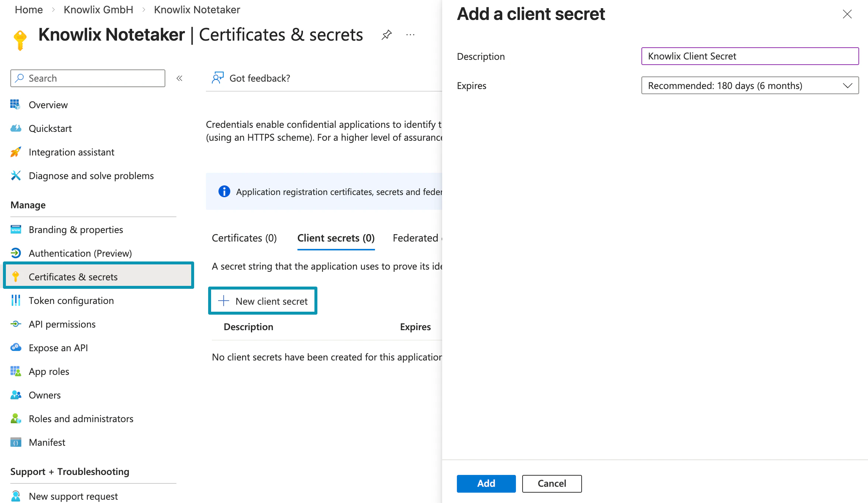
Task: Switch to the Certificates (0) tab
Action: click(244, 238)
